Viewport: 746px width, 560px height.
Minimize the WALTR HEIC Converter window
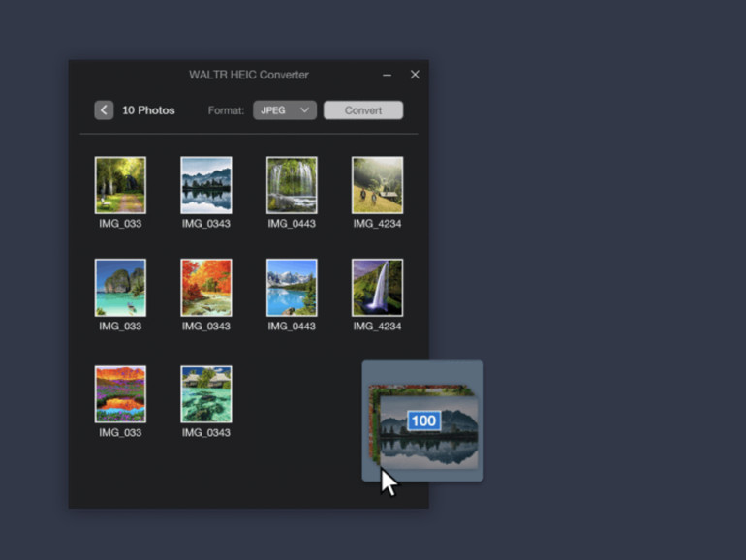pyautogui.click(x=387, y=75)
